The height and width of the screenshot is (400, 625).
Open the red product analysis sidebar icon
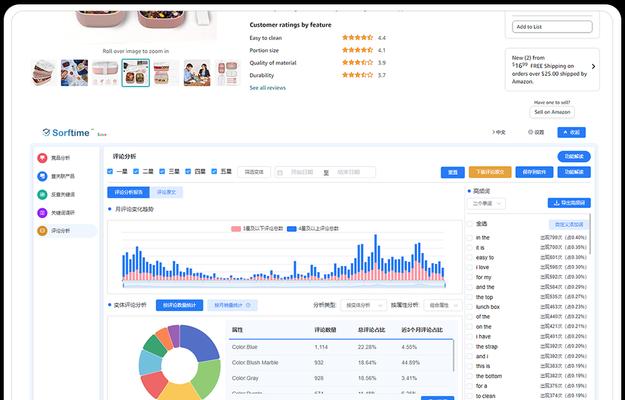pos(42,158)
